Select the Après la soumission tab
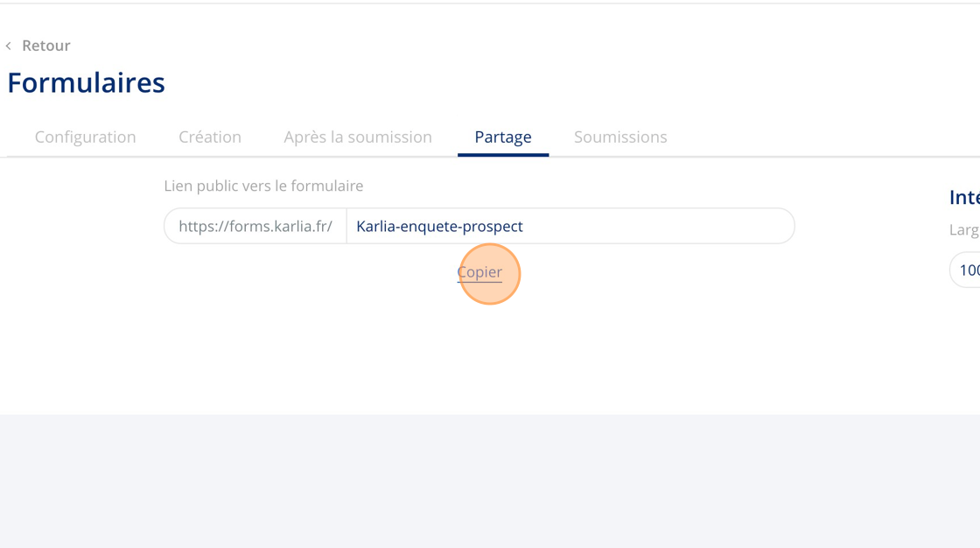 [358, 137]
